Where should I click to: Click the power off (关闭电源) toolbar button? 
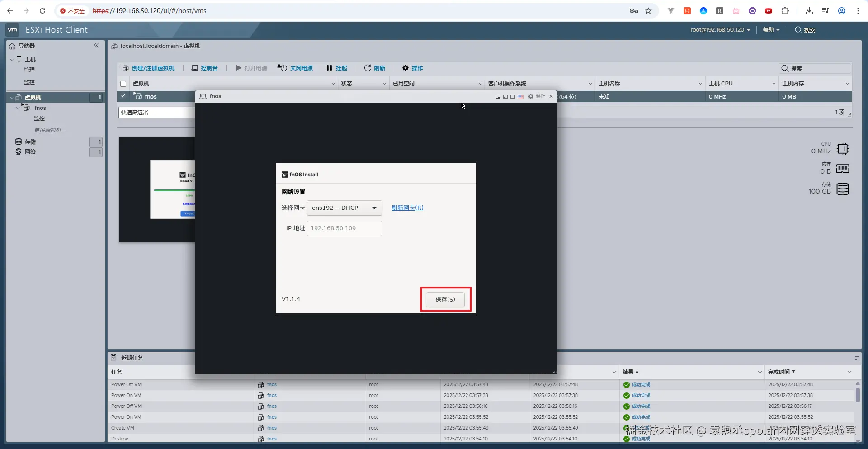tap(295, 68)
